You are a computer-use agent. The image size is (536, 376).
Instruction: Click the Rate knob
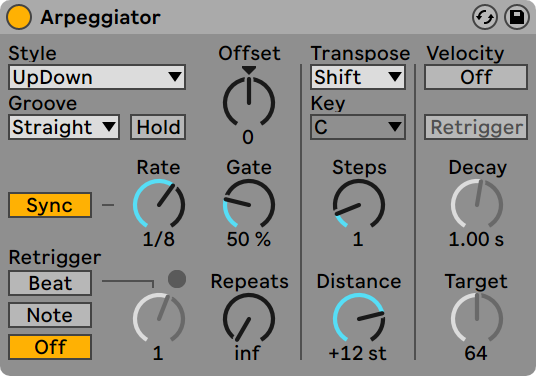click(159, 204)
